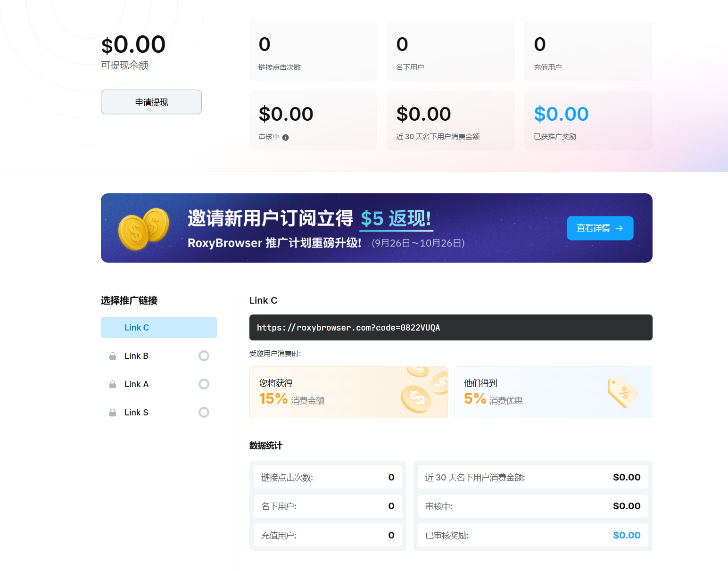This screenshot has height=571, width=728.
Task: Click the lock icon beside Link B
Action: (113, 356)
